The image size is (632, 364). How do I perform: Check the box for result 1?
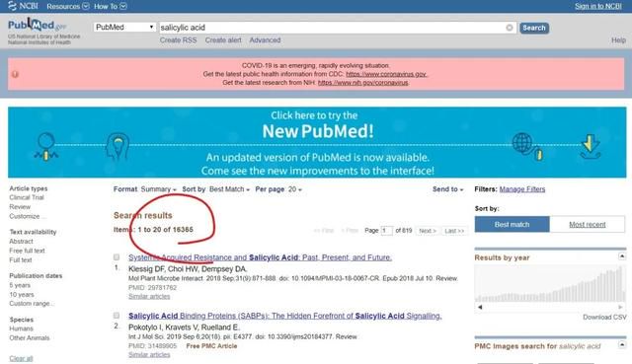(117, 256)
